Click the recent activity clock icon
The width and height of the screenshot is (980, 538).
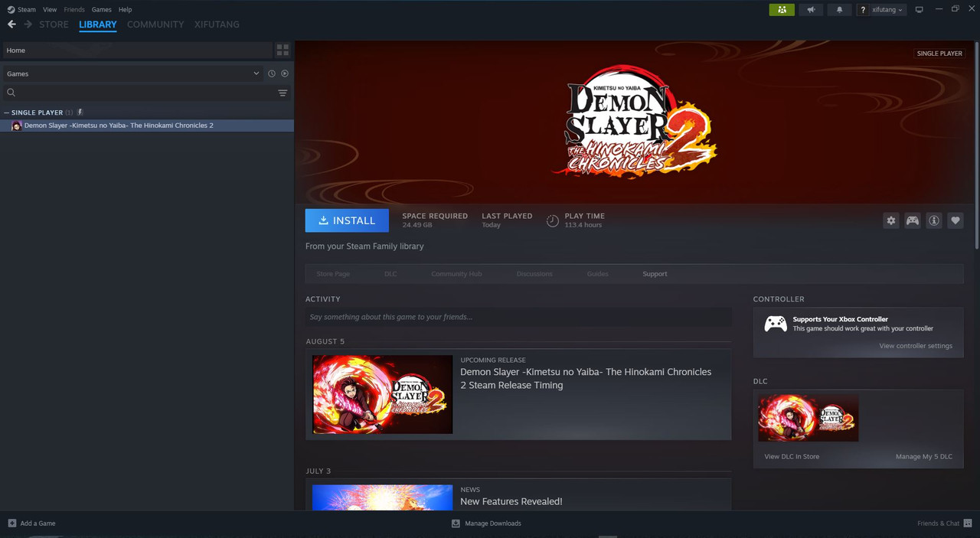click(x=271, y=73)
